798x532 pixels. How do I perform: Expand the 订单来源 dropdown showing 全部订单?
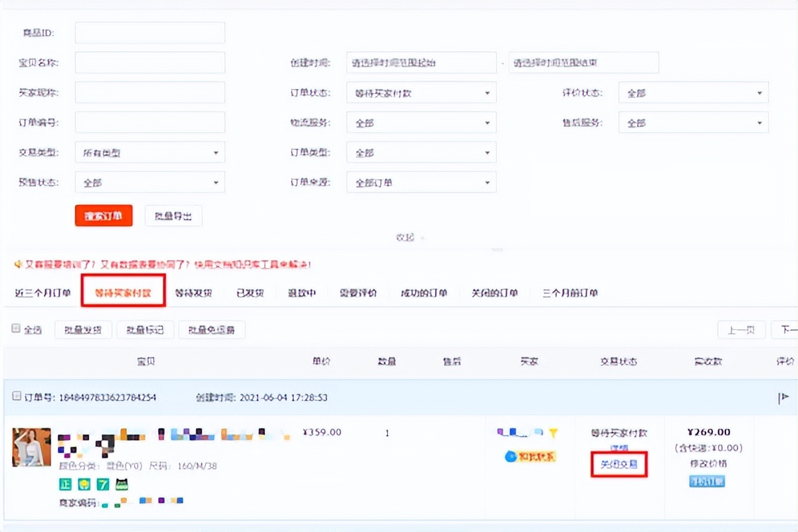click(x=420, y=182)
